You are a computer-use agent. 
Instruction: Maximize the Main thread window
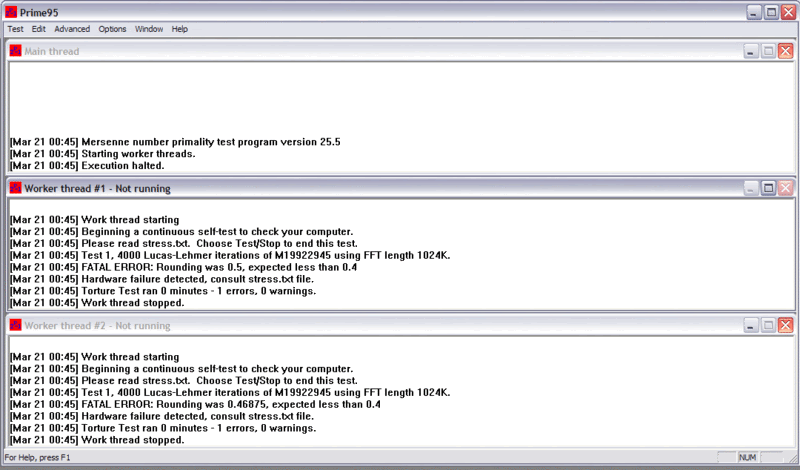click(768, 51)
